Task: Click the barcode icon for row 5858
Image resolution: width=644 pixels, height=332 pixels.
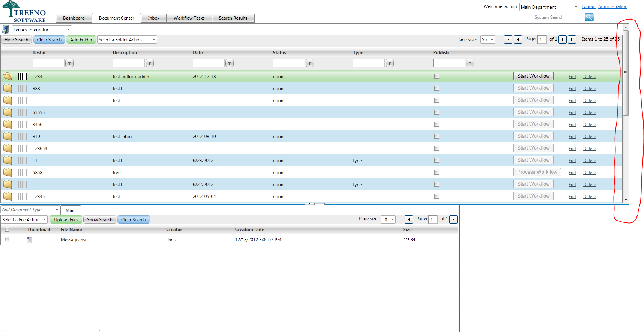Action: pos(23,173)
